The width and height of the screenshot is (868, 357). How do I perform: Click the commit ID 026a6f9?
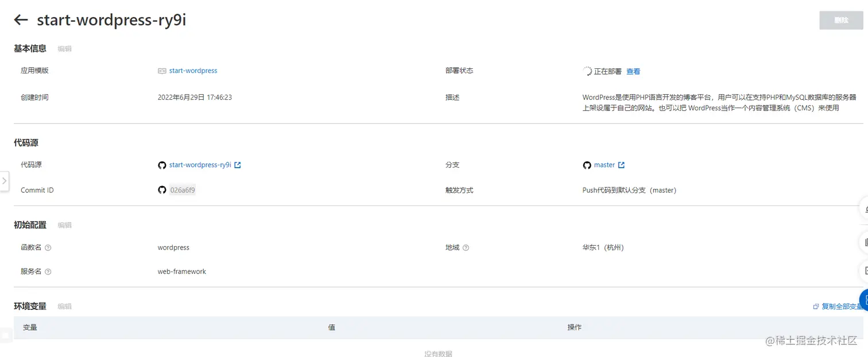pos(183,190)
